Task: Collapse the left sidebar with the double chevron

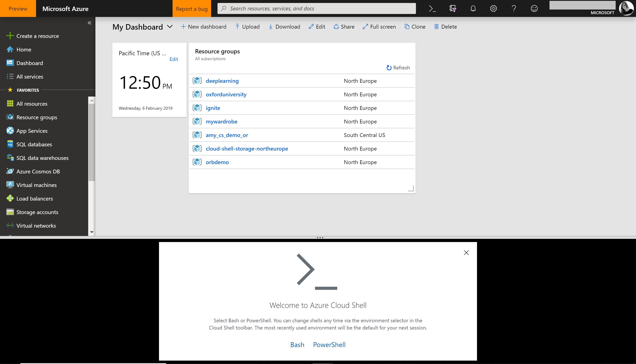Action: pyautogui.click(x=89, y=23)
